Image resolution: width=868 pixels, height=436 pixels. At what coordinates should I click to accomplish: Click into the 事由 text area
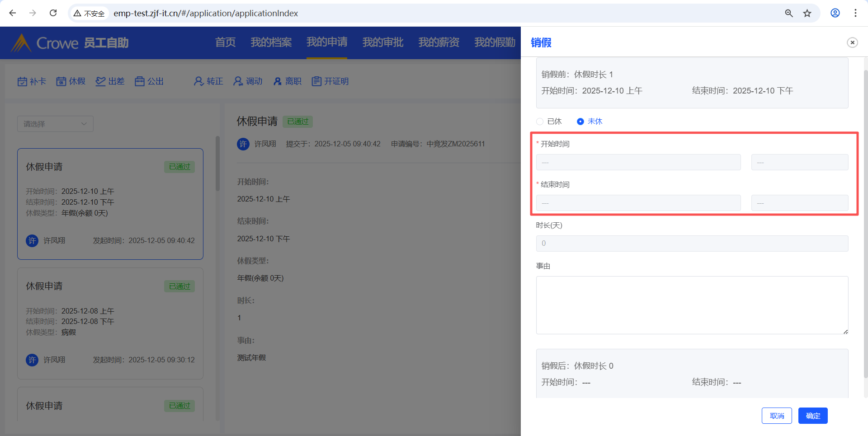tap(692, 305)
